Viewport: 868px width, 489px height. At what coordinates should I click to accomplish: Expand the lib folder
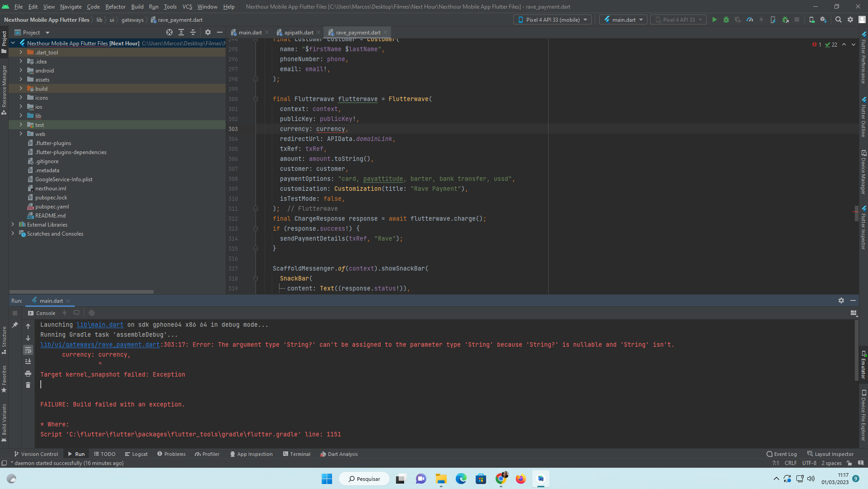tap(21, 116)
